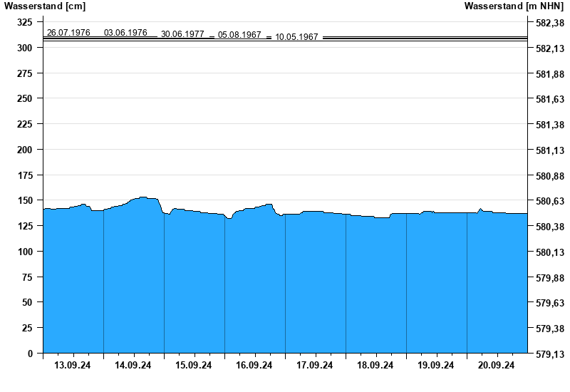Screen dimensions: 570x392
Task: Click the 580,63 value on the right axis
Action: [549, 202]
